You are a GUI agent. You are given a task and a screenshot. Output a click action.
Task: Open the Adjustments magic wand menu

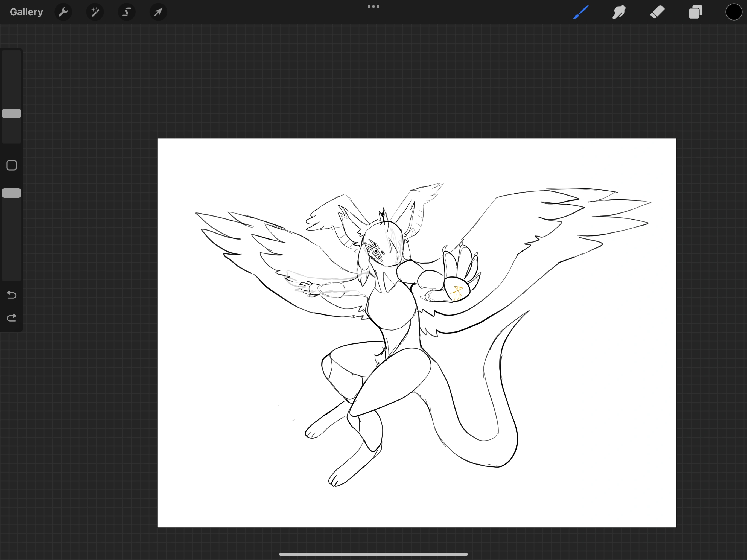[x=95, y=12]
